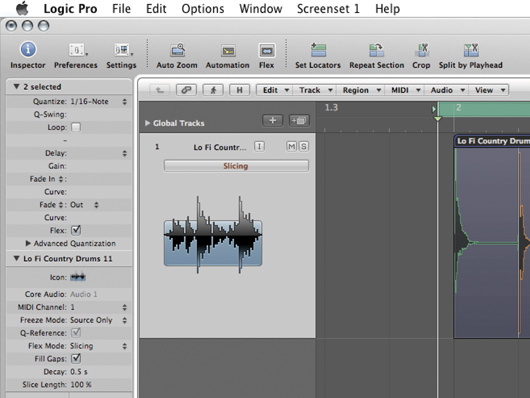Screen dimensions: 530x398
Task: Toggle the Catch running-man button
Action: pos(213,90)
